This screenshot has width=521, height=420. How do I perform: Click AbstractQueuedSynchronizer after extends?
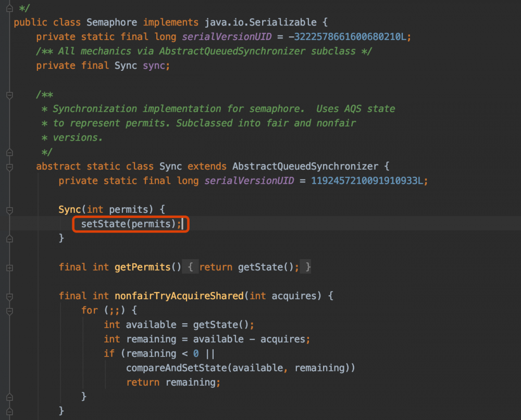click(x=305, y=166)
